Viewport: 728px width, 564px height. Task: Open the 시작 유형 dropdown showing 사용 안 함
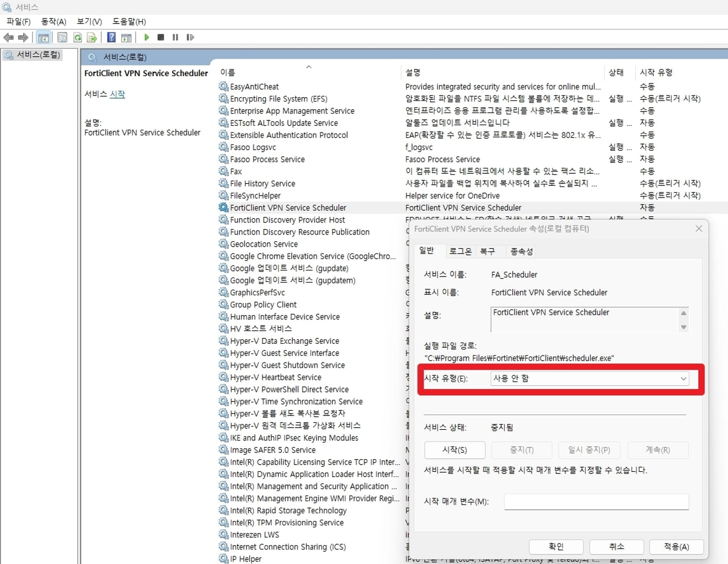click(590, 379)
